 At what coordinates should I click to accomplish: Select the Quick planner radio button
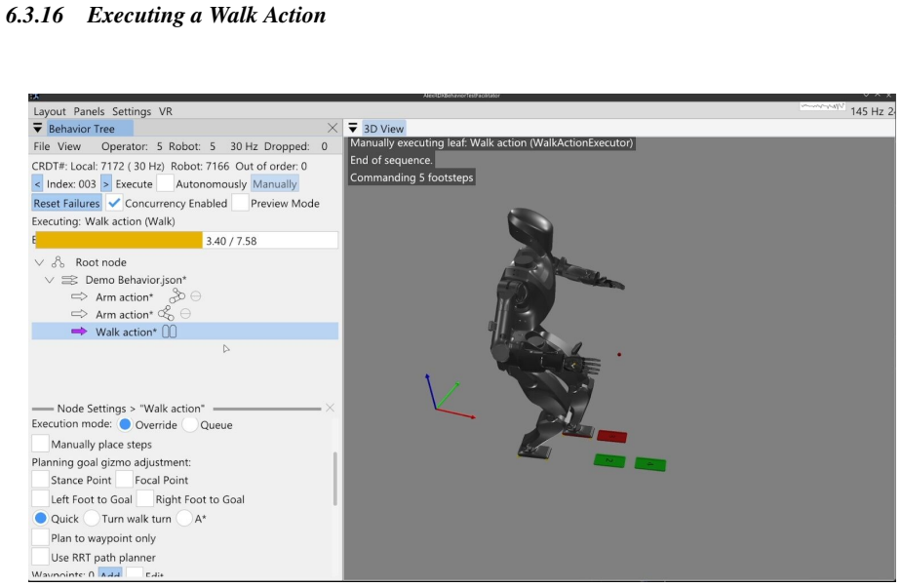pyautogui.click(x=41, y=518)
